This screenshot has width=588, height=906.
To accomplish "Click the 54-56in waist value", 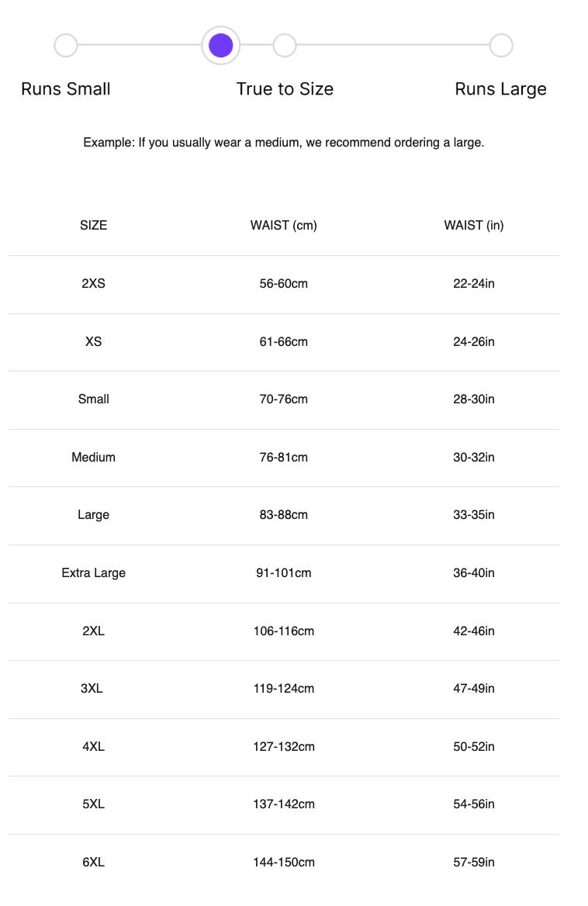I will tap(473, 804).
